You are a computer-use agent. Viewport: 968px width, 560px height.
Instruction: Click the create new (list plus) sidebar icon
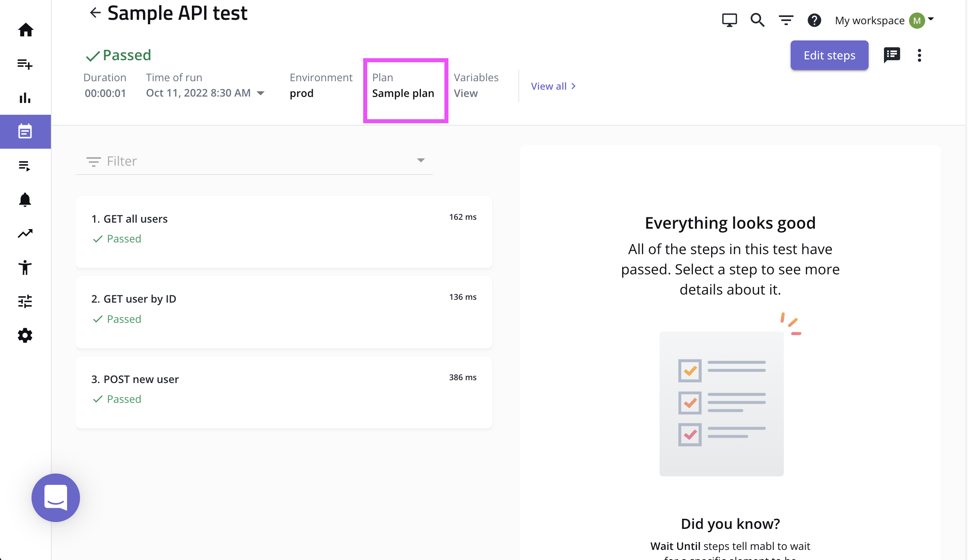tap(25, 64)
